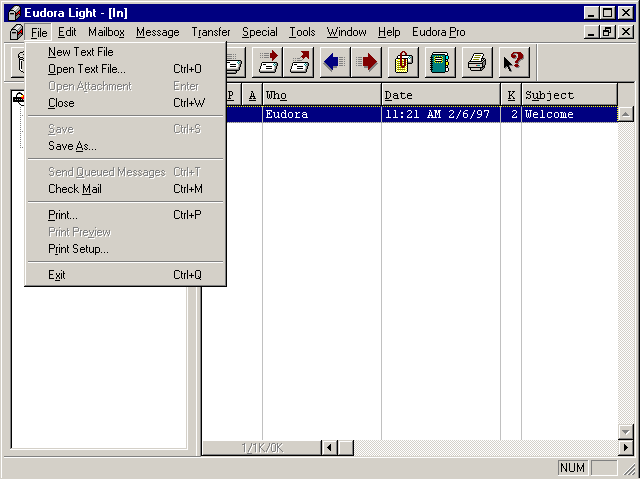Click the NUM indicator in status bar
The width and height of the screenshot is (640, 480).
[x=572, y=468]
